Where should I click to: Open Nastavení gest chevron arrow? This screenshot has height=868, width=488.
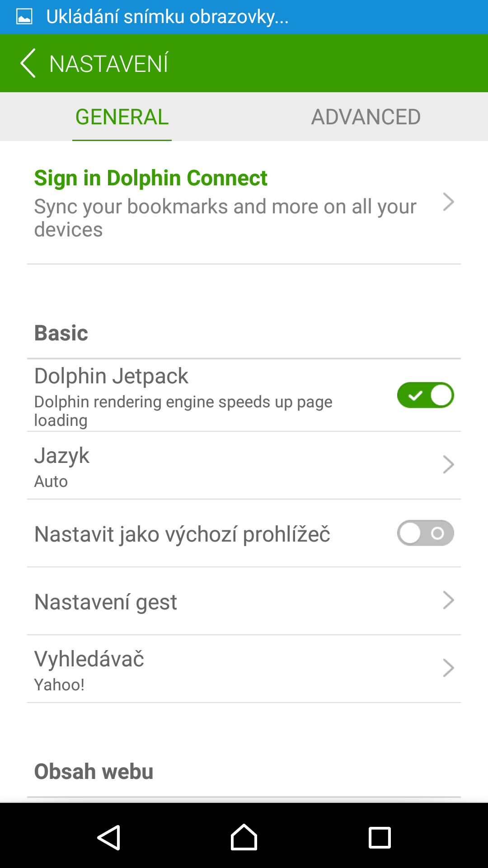click(448, 600)
